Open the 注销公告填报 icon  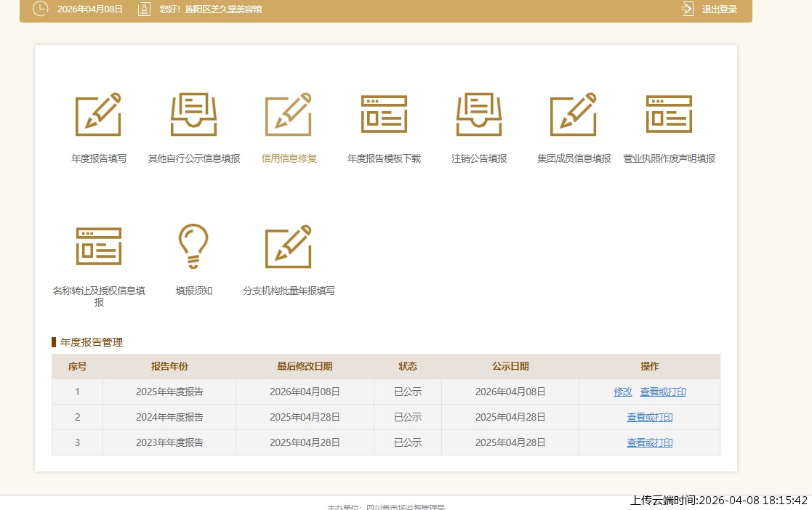click(x=479, y=115)
